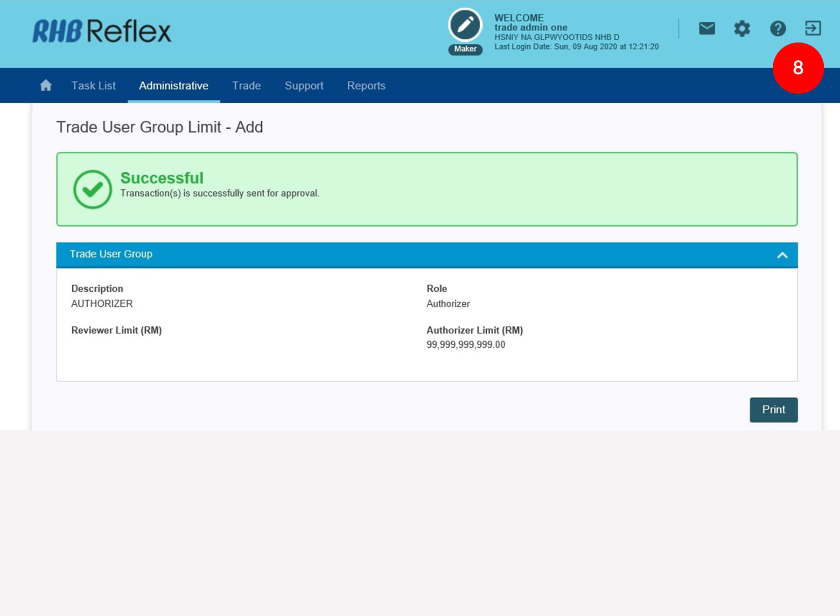Log out using the exit icon
This screenshot has width=840, height=616.
(x=812, y=28)
